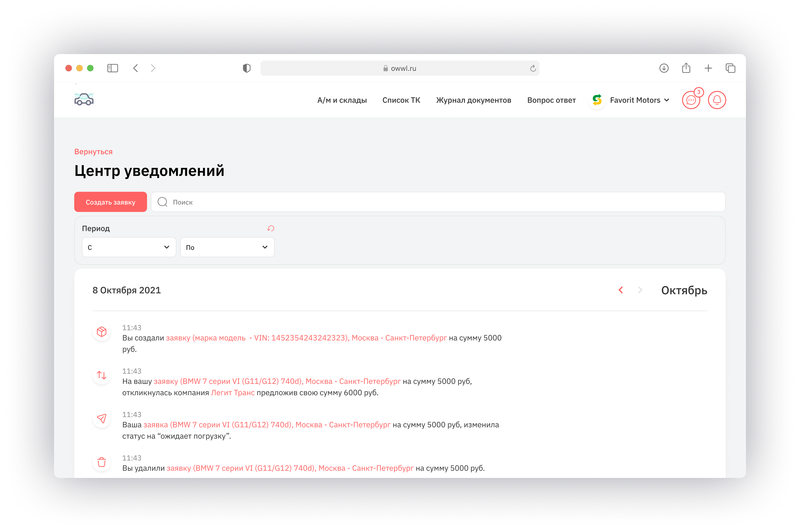Open the 'Вопрос ответ' menu item
Image resolution: width=800 pixels, height=532 pixels.
tap(551, 100)
